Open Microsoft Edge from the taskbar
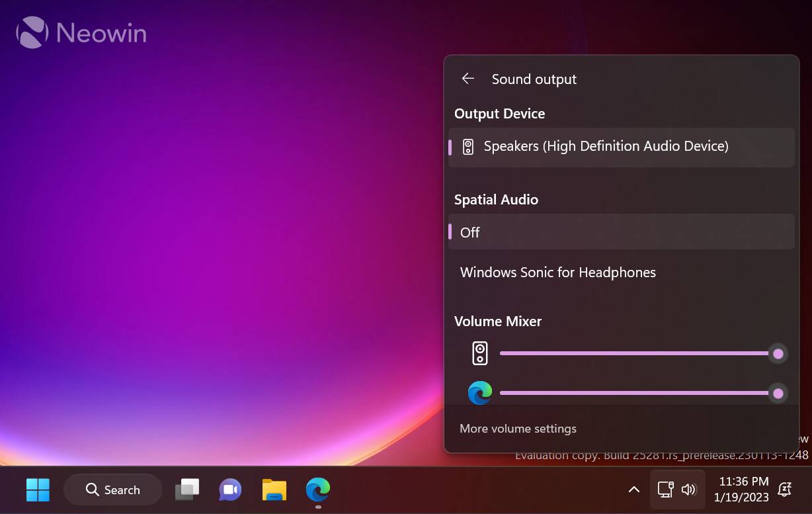 coord(317,490)
